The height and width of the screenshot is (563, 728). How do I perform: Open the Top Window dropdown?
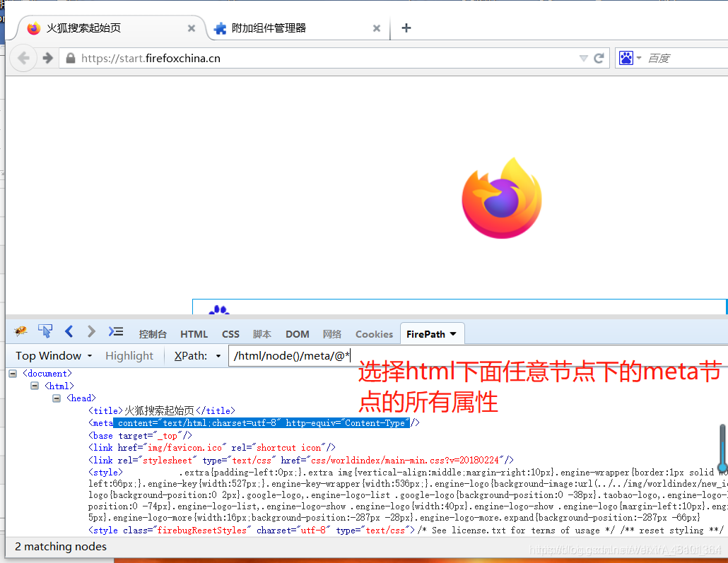tap(54, 356)
